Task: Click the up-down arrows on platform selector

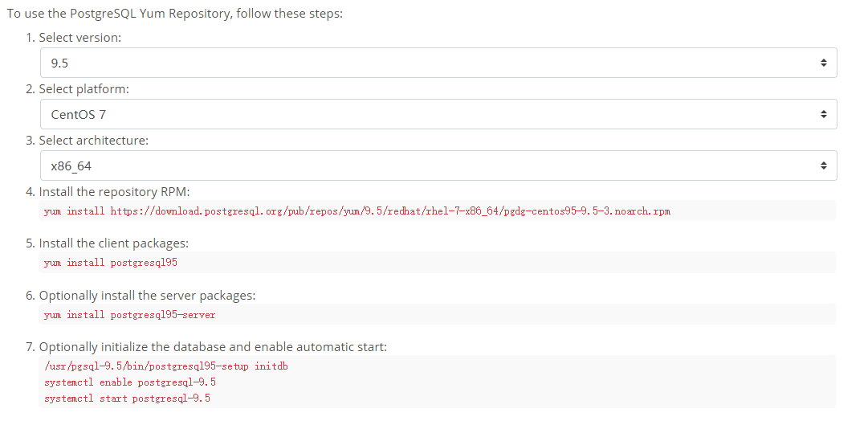Action: pyautogui.click(x=823, y=114)
